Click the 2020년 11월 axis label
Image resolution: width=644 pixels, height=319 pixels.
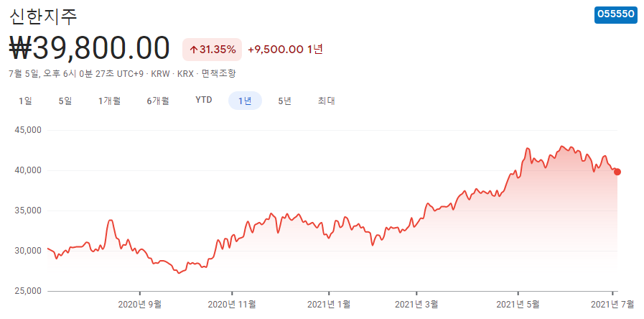[x=232, y=305]
